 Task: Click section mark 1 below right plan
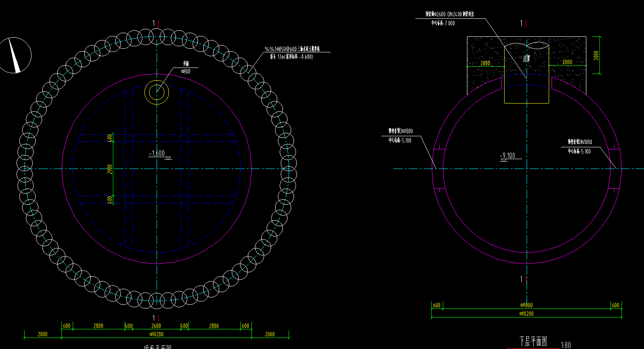click(521, 279)
